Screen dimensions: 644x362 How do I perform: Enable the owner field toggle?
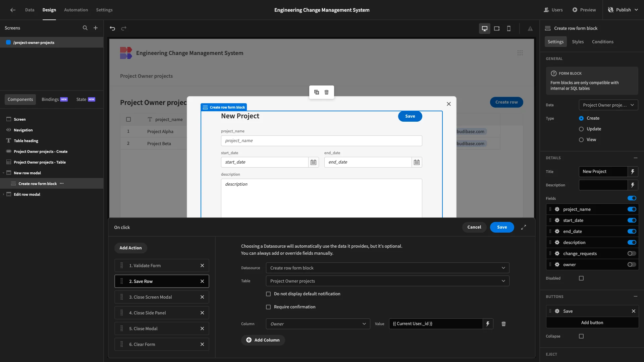[x=632, y=264]
